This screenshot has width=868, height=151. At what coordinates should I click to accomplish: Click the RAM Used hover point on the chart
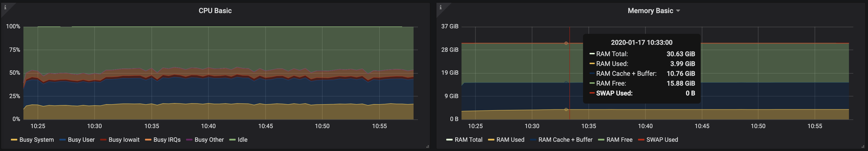point(566,110)
